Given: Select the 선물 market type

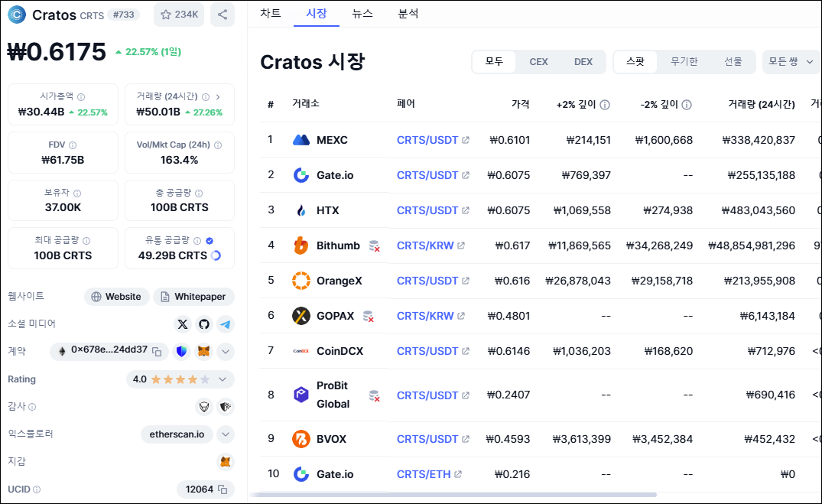Looking at the screenshot, I should (x=733, y=62).
